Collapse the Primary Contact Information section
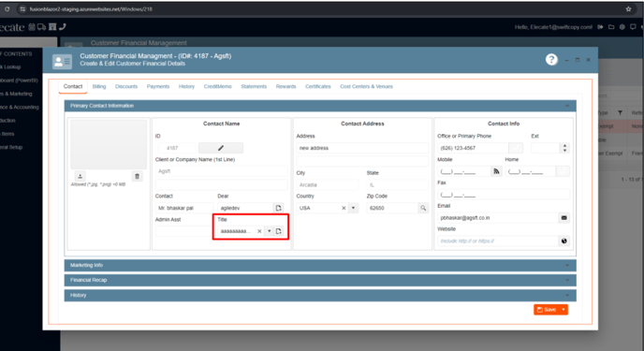The height and width of the screenshot is (351, 644). click(567, 106)
